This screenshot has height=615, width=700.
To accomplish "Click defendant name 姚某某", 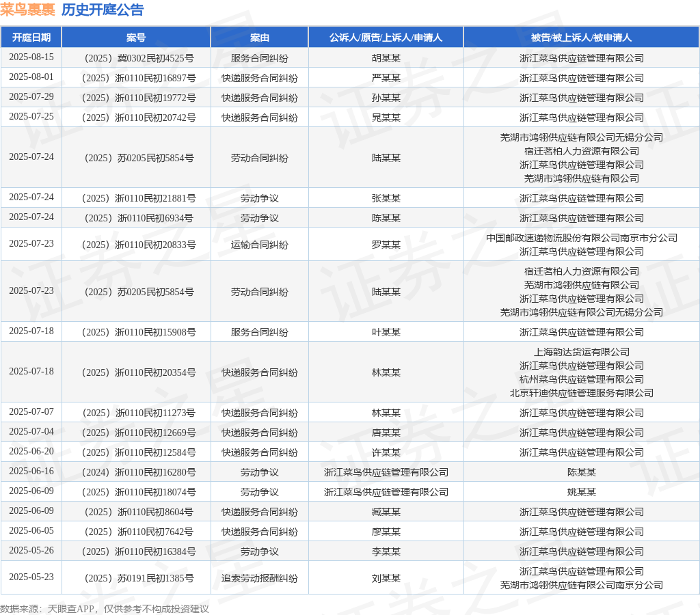I will point(582,492).
